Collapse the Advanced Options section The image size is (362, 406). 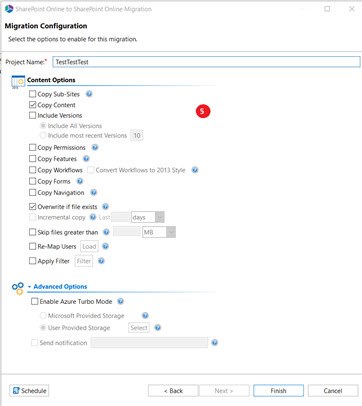[x=29, y=287]
